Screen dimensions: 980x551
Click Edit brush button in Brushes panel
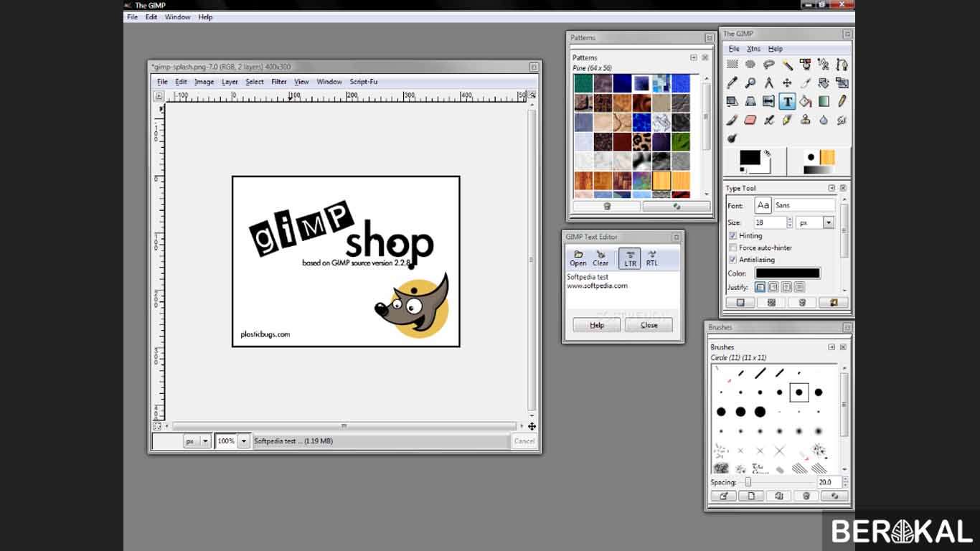[723, 496]
